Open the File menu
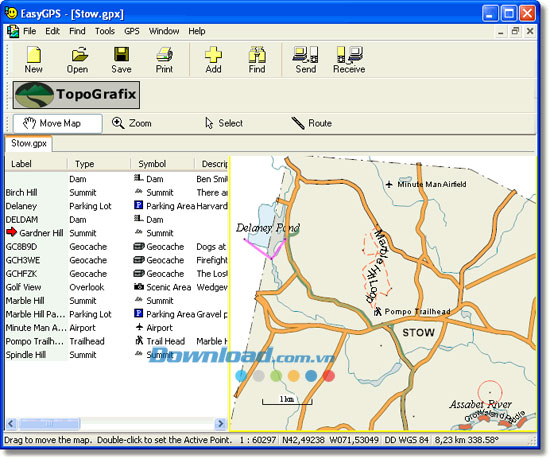 pos(29,31)
